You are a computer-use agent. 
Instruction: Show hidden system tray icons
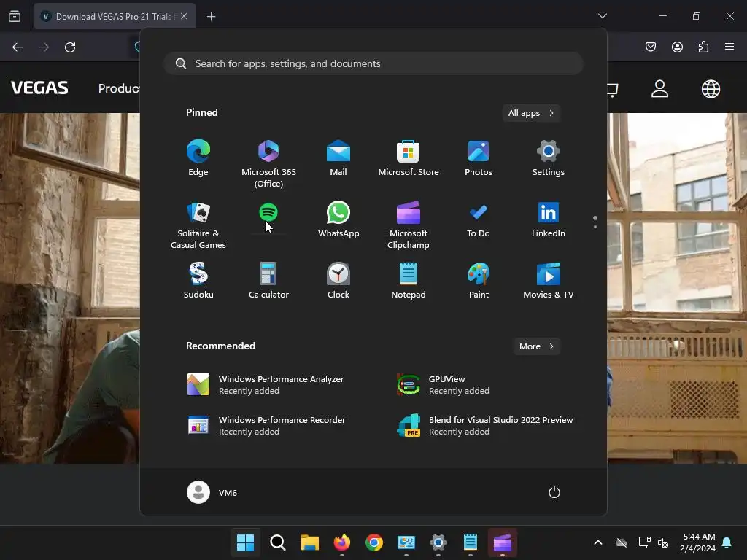[x=598, y=542]
